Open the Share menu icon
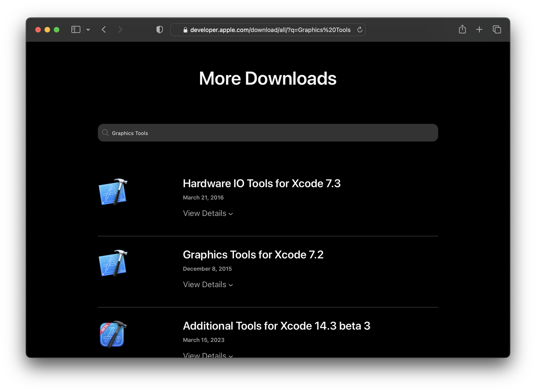 pos(462,29)
